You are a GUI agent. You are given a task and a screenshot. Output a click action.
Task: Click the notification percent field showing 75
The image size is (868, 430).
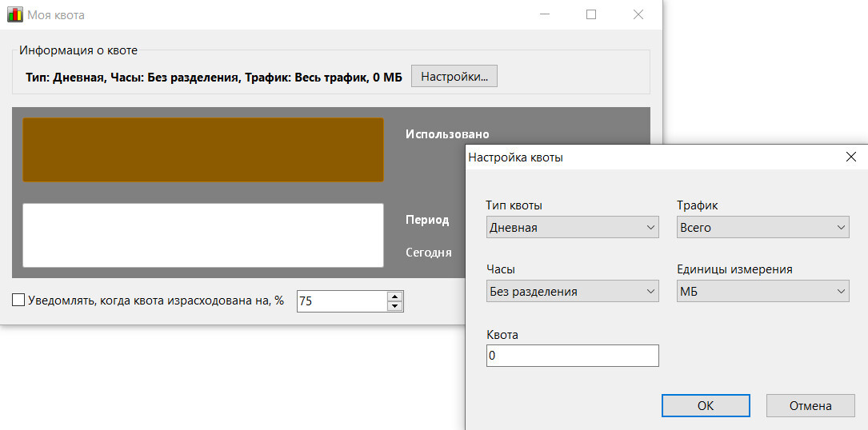tap(342, 301)
